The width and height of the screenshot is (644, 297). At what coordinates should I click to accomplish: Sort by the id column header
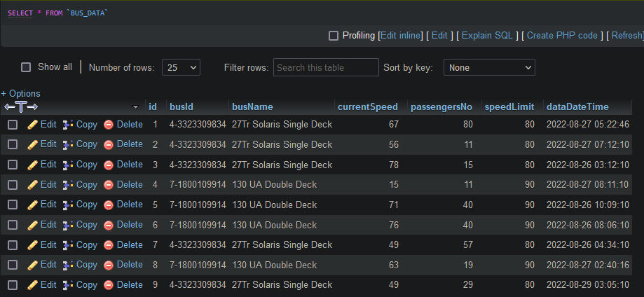[153, 106]
